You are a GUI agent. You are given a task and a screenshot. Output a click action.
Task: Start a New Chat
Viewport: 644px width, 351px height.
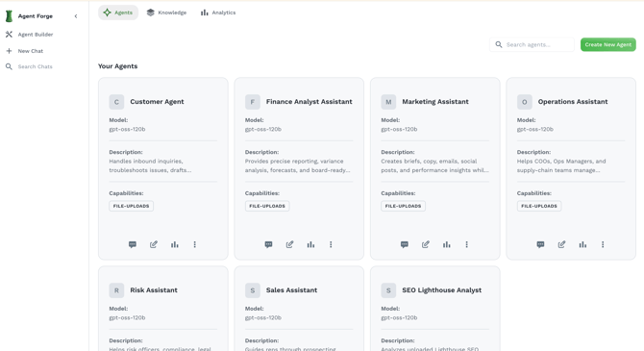click(24, 51)
